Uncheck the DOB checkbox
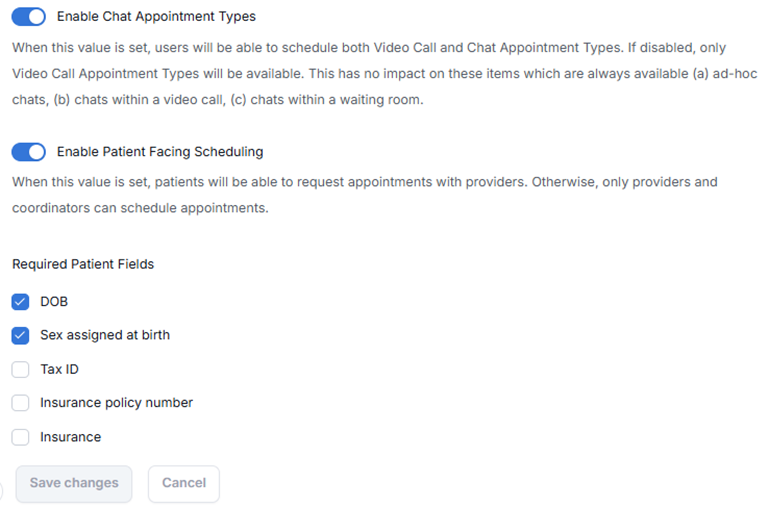This screenshot has width=769, height=507. tap(20, 301)
